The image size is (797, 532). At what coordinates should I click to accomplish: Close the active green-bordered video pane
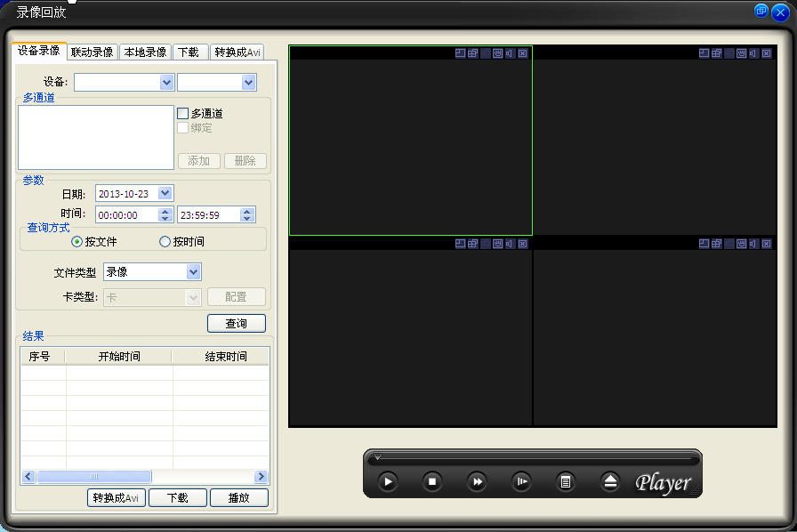[x=522, y=53]
